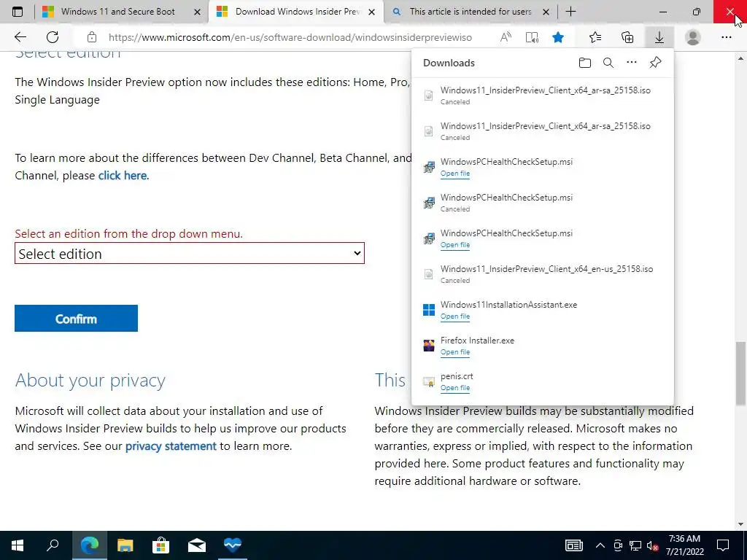Image resolution: width=747 pixels, height=560 pixels.
Task: Select the Download Windows Insider Preview tab
Action: pyautogui.click(x=298, y=12)
